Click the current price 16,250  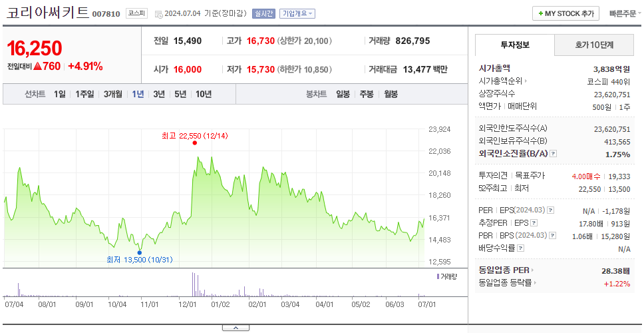tap(35, 49)
